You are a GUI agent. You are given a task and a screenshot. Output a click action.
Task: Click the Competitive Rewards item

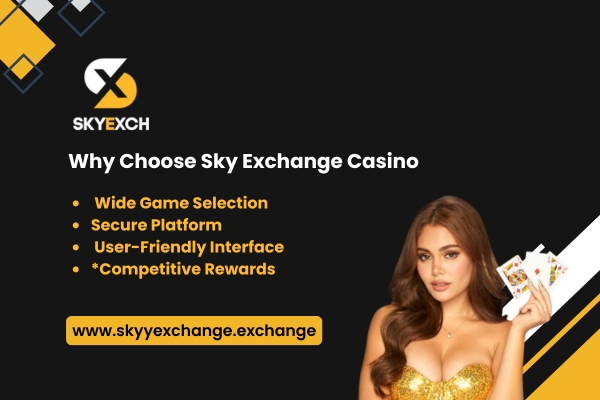coord(183,269)
